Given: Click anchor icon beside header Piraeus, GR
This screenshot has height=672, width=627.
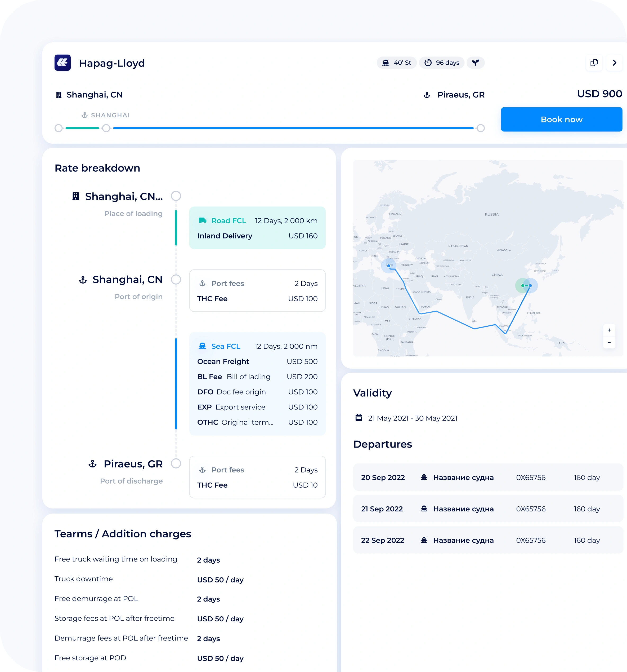Looking at the screenshot, I should [x=427, y=95].
